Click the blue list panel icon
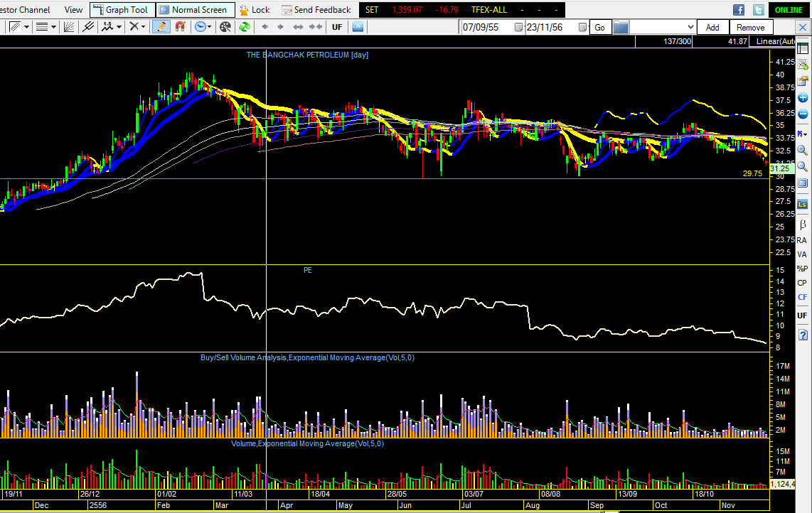The height and width of the screenshot is (513, 812). pos(803,183)
